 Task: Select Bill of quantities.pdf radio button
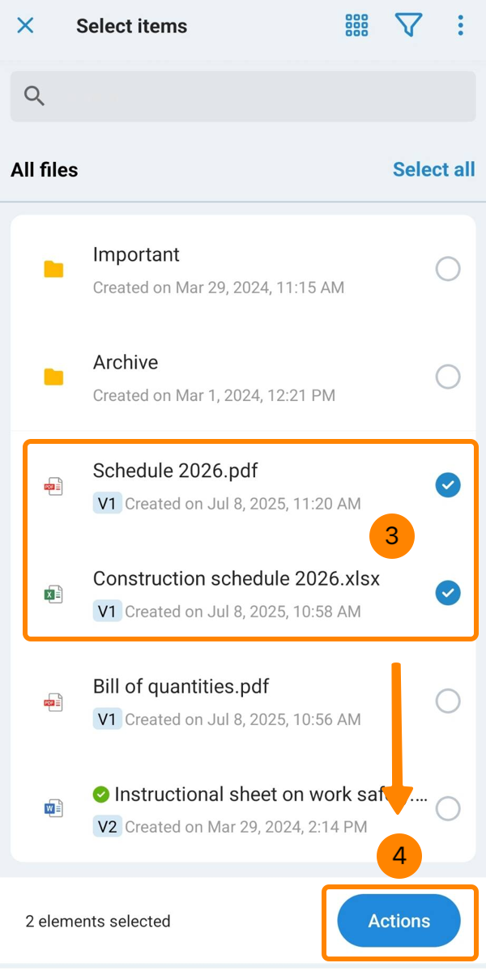pos(448,701)
